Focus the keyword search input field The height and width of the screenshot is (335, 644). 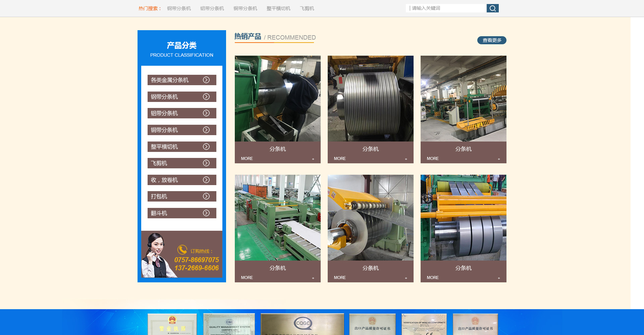coord(446,8)
